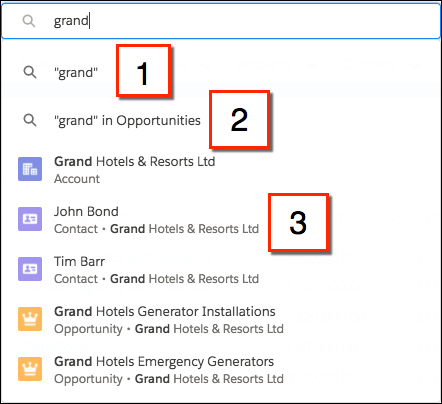
Task: Click the magnifier icon in the search box
Action: (x=29, y=21)
